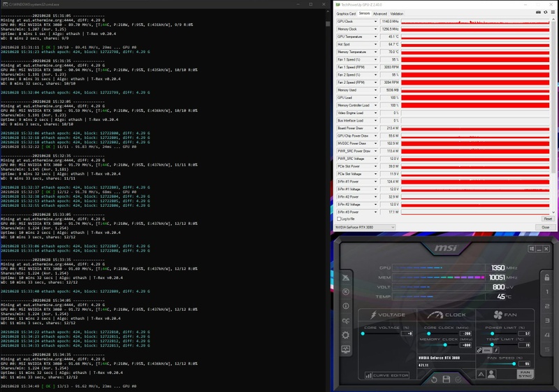559x392 pixels.
Task: Open the hardware monitor icon in Afterburner
Action: tap(345, 349)
